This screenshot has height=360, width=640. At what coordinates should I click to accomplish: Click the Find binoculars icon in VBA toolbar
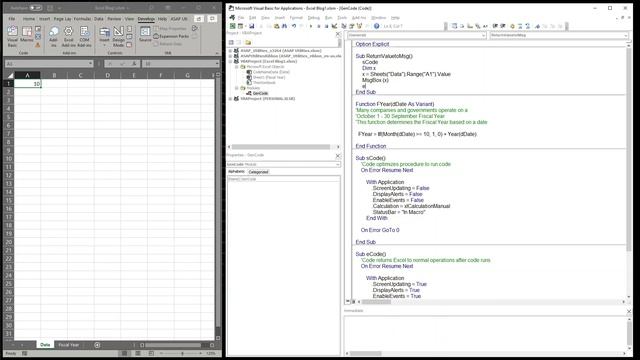[284, 26]
